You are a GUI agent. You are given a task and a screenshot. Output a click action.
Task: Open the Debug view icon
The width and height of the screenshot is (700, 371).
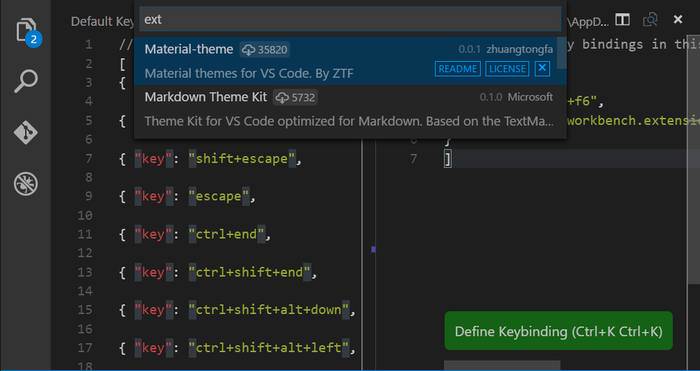(x=25, y=184)
